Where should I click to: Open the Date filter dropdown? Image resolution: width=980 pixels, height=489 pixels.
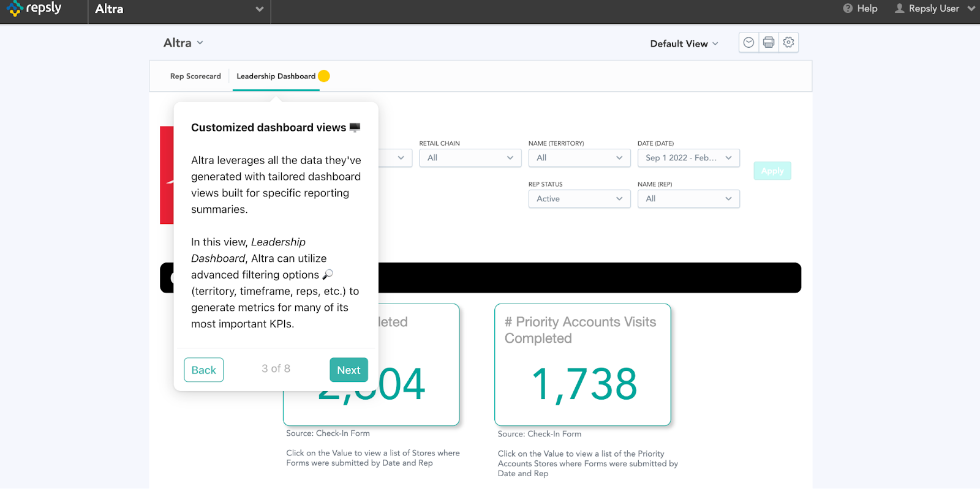pyautogui.click(x=688, y=158)
